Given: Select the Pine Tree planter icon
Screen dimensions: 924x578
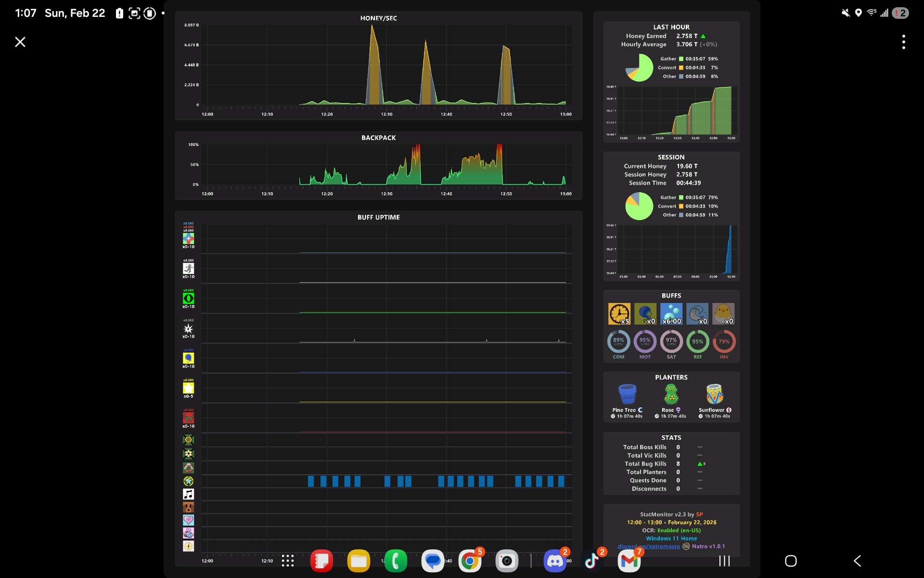Looking at the screenshot, I should click(x=627, y=394).
